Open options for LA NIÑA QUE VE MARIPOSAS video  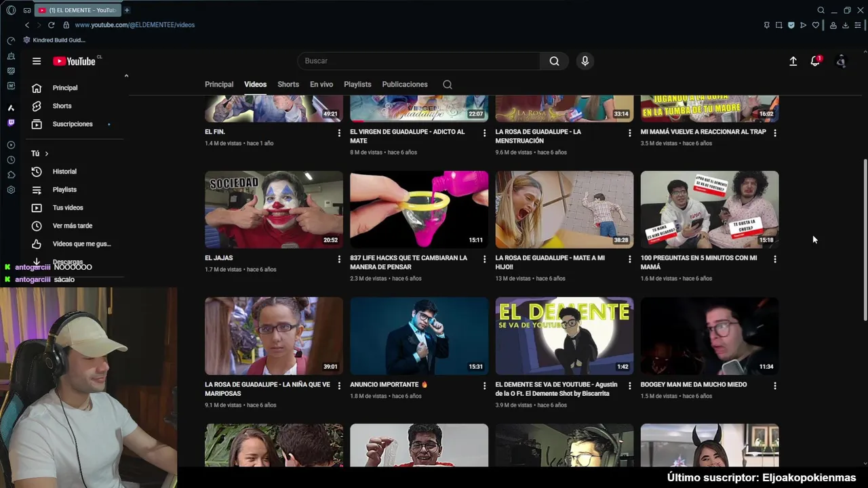[339, 386]
